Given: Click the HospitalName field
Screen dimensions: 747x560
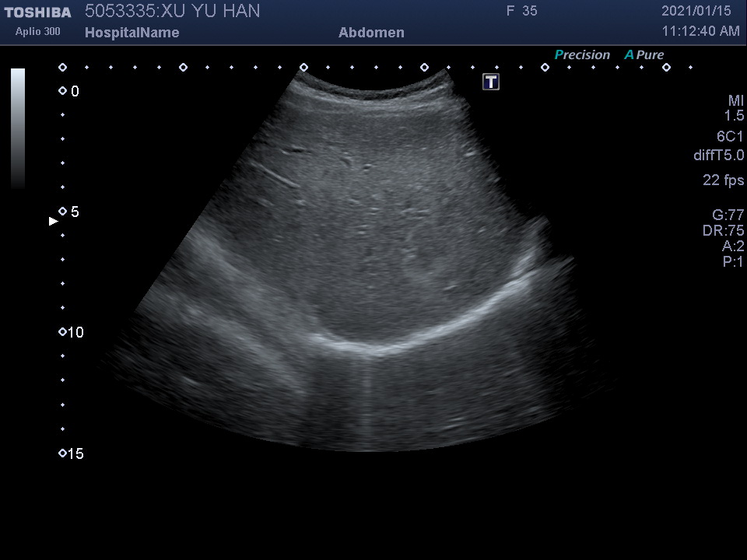Looking at the screenshot, I should [132, 33].
